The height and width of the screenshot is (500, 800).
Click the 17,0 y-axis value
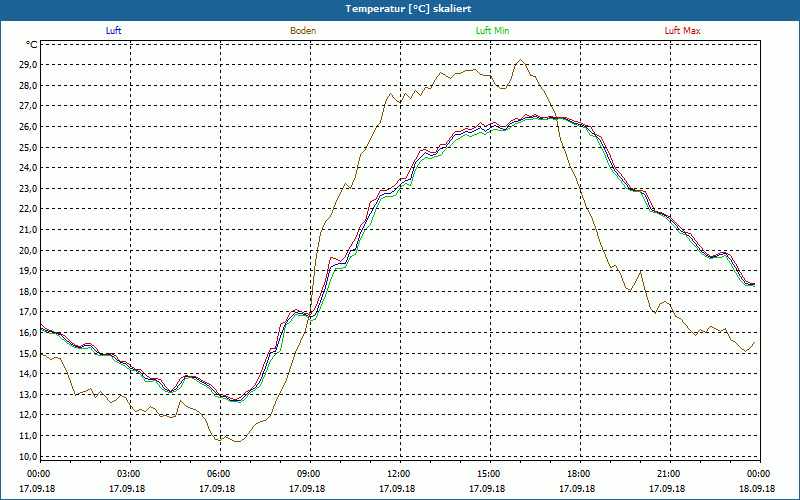pos(28,312)
